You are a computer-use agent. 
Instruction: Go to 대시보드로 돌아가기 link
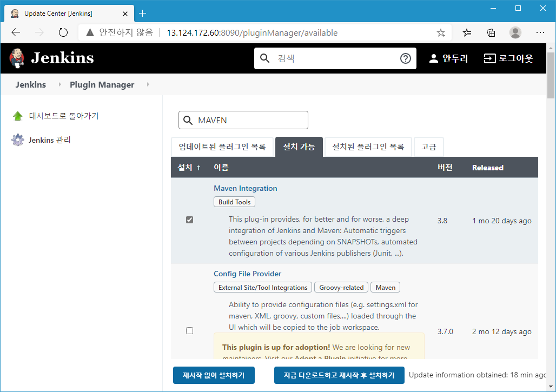[64, 116]
